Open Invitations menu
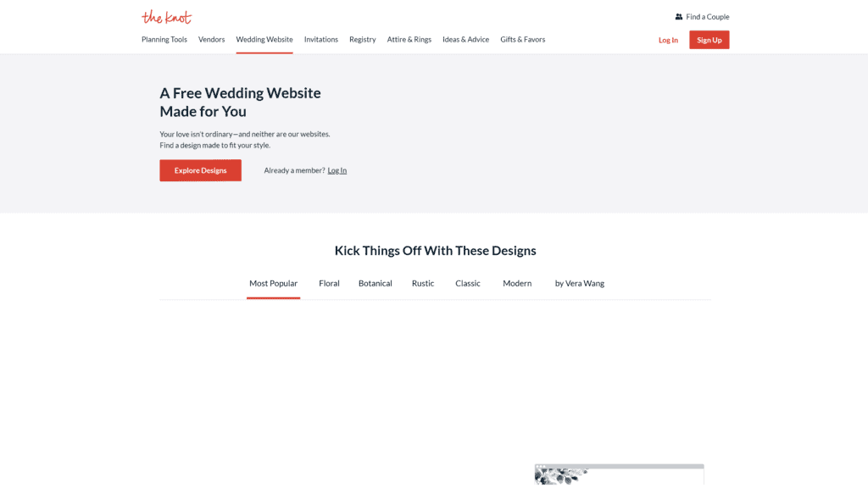The width and height of the screenshot is (868, 488). pos(321,39)
